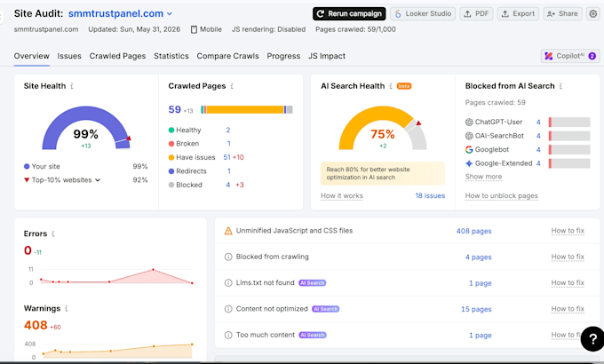Open How to unblock pages link
This screenshot has height=364, width=604.
click(x=501, y=195)
